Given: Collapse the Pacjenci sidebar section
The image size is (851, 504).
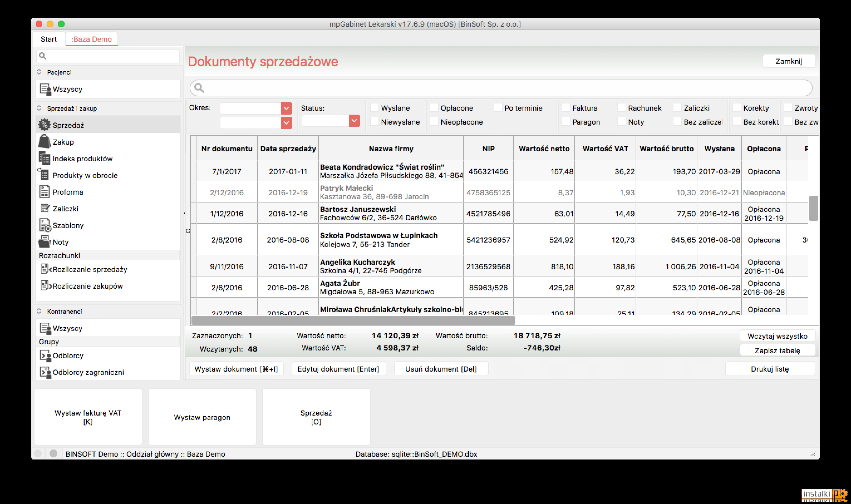Looking at the screenshot, I should coord(39,72).
